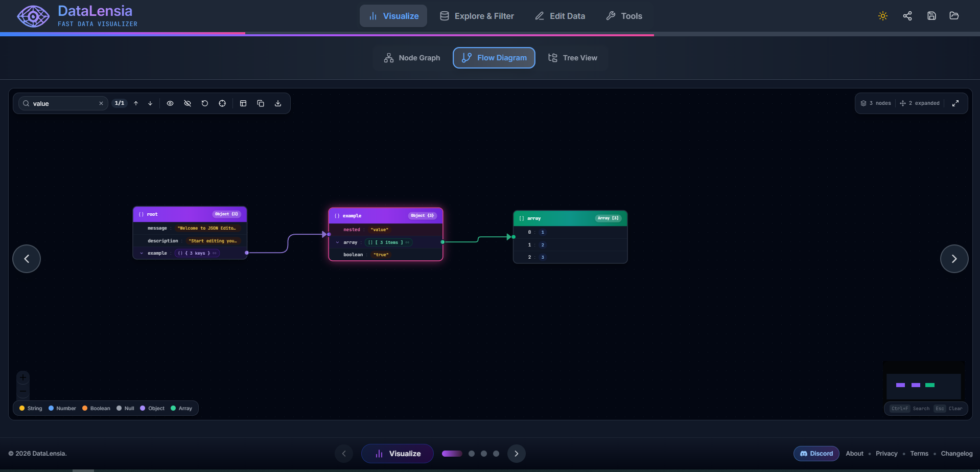
Task: Click the right arrow carousel button
Action: (954, 259)
